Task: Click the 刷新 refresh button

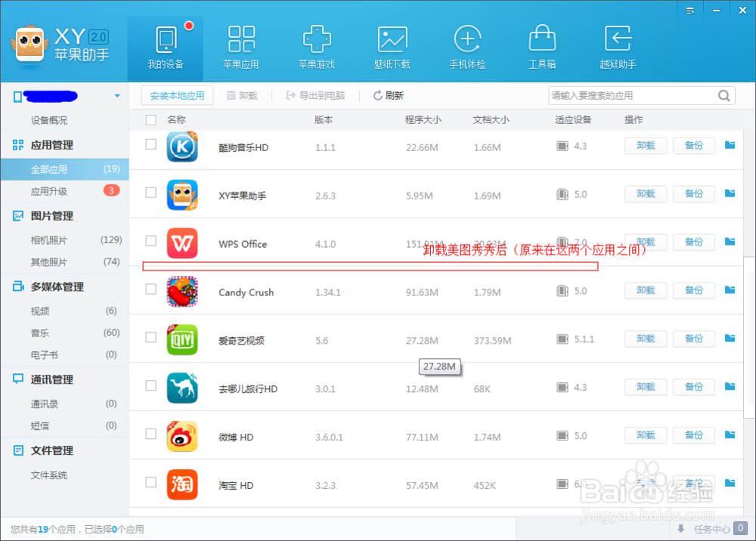Action: [x=389, y=95]
